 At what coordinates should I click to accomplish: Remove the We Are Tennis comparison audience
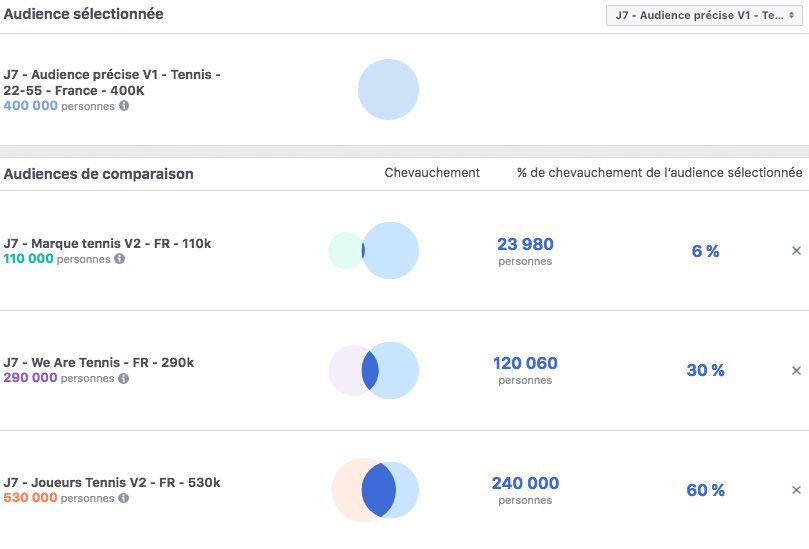click(796, 371)
